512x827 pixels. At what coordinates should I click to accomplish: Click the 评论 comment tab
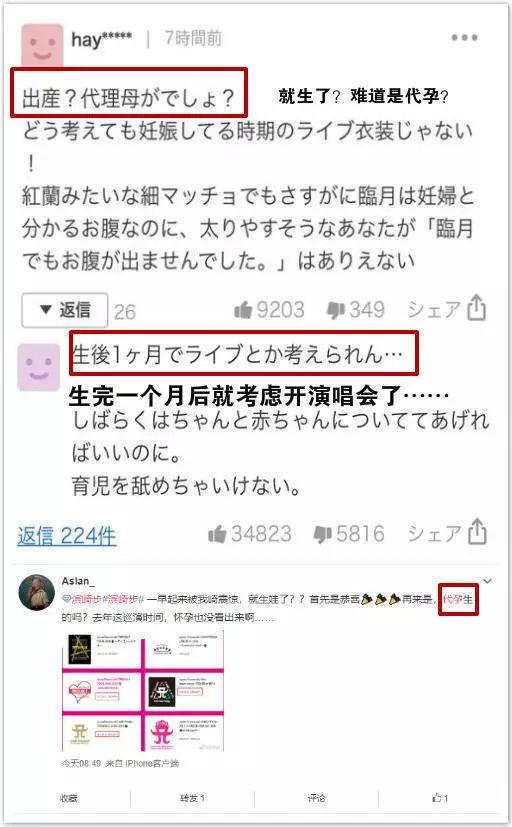316,798
